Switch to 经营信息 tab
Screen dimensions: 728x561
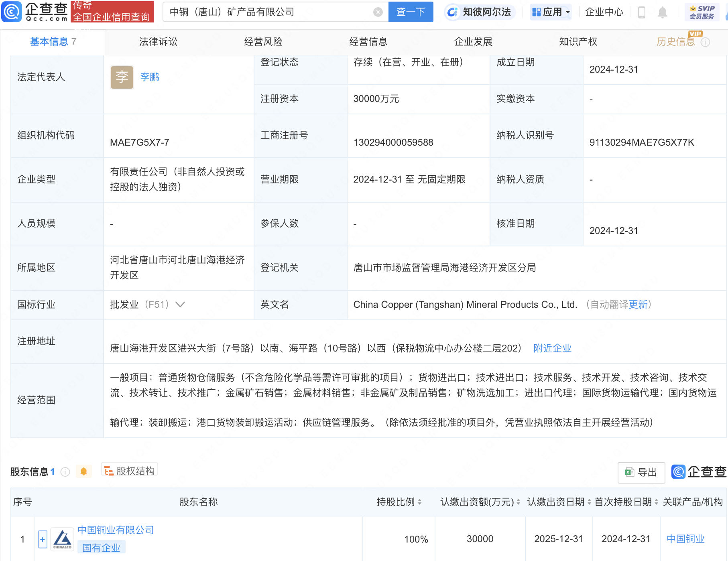[x=368, y=42]
